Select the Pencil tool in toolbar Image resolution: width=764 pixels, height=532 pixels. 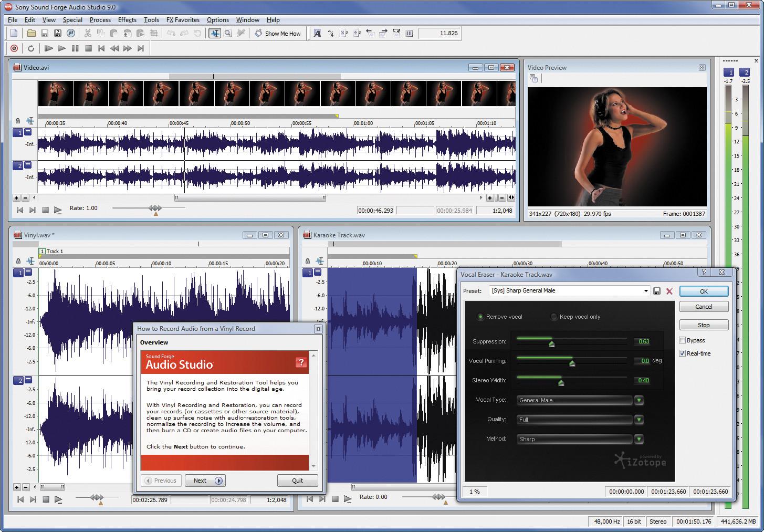[x=240, y=33]
